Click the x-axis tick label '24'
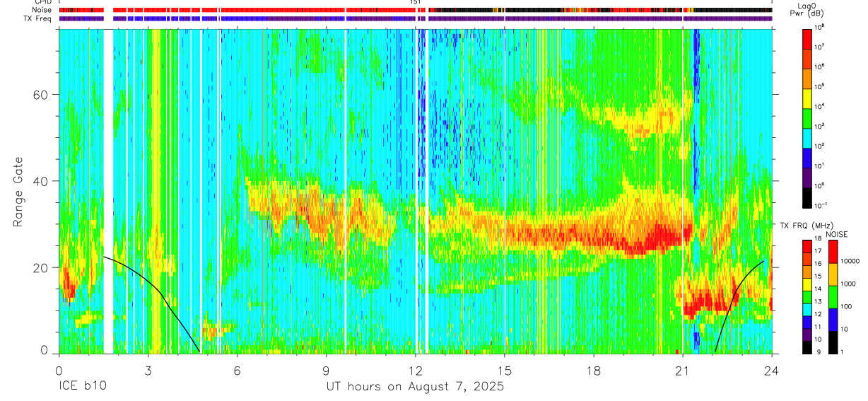 point(772,370)
